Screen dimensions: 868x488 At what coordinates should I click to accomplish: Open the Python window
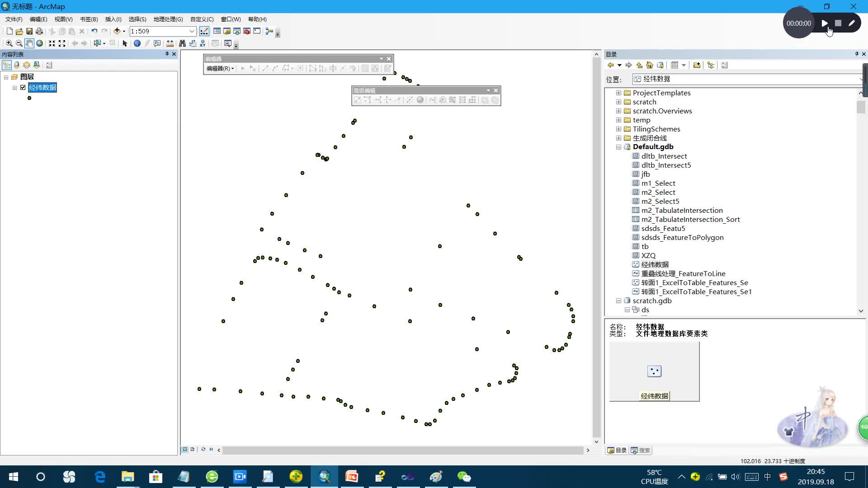click(x=257, y=31)
